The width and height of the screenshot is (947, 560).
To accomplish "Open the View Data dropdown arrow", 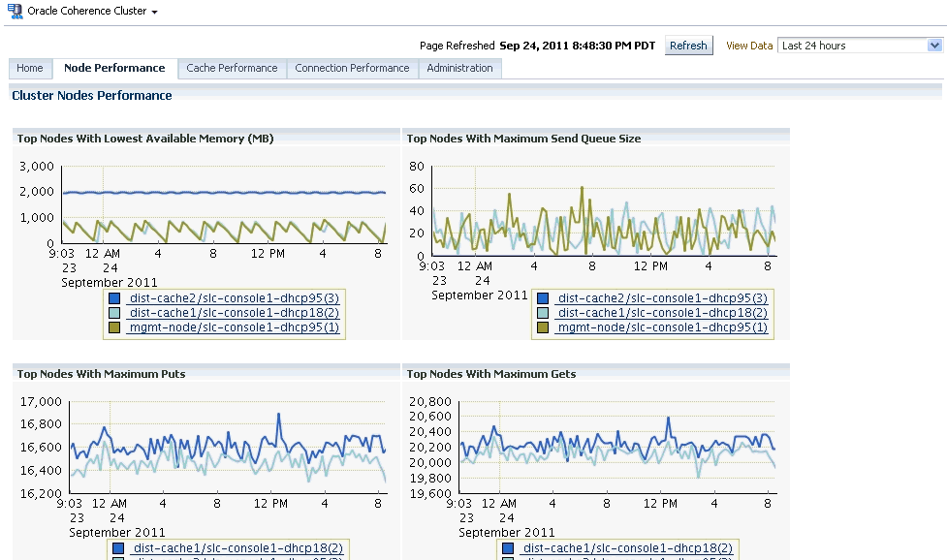I will click(x=934, y=46).
